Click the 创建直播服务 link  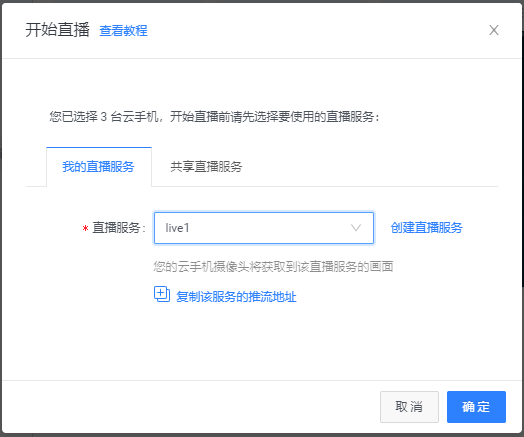426,228
